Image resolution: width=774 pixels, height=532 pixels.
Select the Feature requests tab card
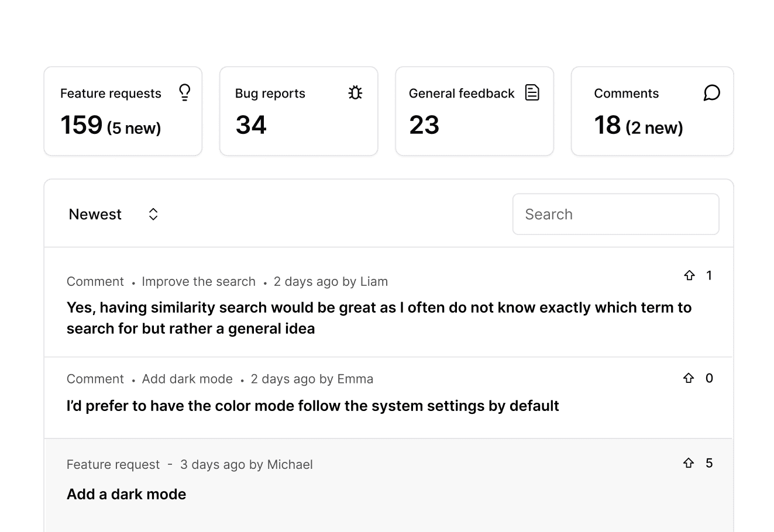(x=123, y=111)
